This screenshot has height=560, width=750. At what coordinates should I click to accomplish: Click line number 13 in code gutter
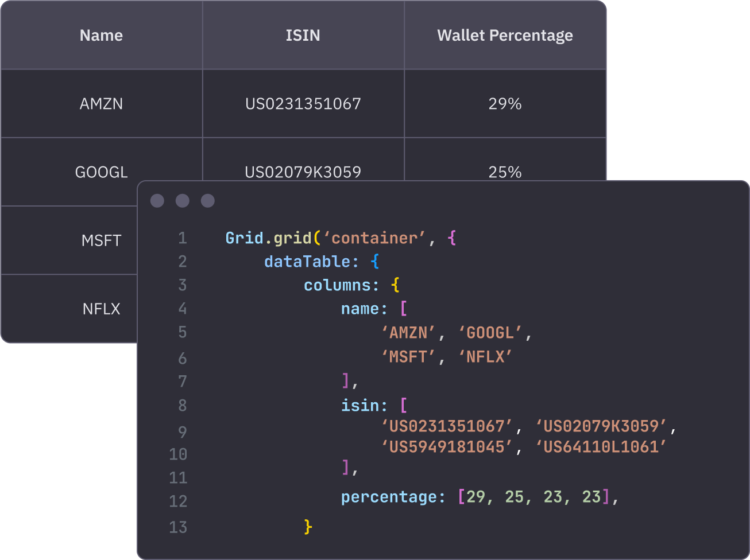point(178,527)
